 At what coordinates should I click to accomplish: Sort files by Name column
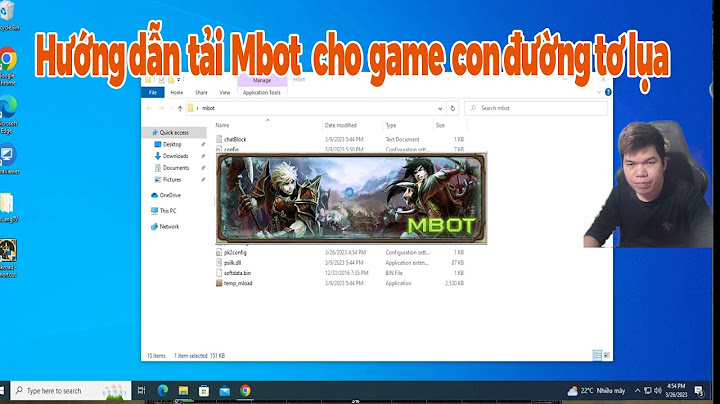pyautogui.click(x=222, y=125)
